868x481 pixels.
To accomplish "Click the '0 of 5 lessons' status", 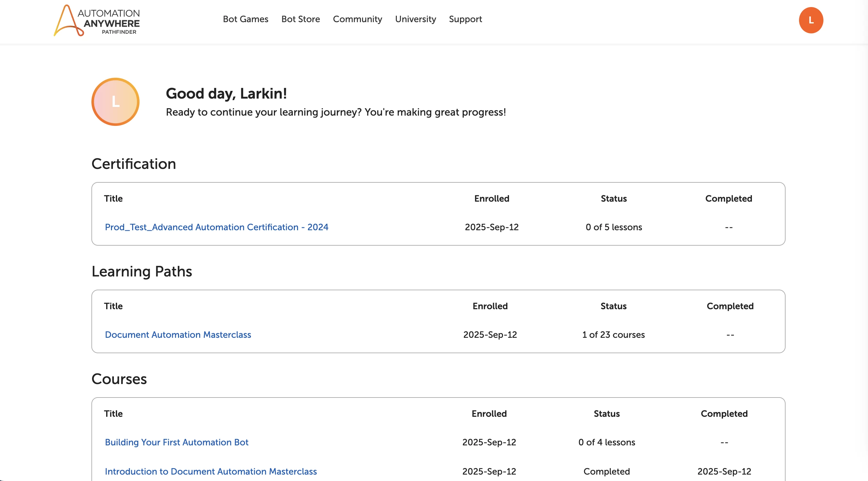I will click(x=614, y=227).
